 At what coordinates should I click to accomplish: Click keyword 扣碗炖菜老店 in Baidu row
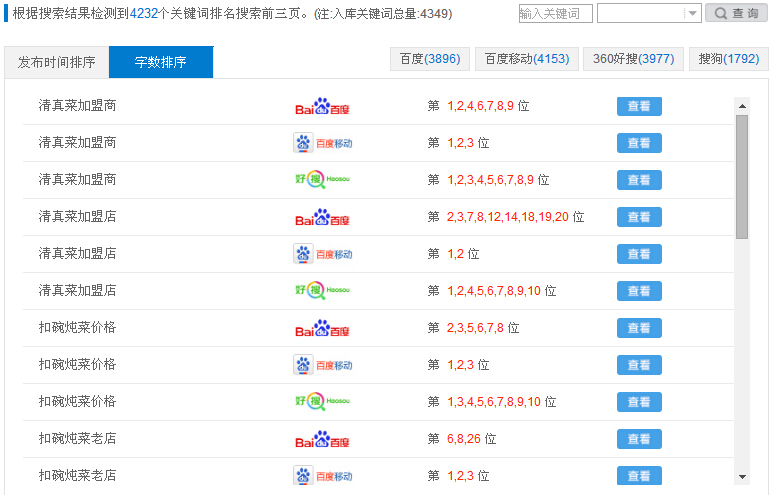point(77,438)
